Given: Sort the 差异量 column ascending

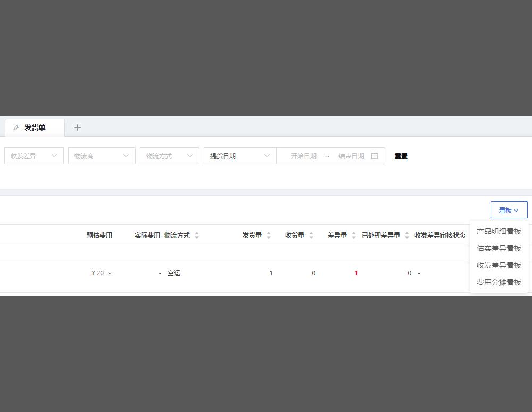Looking at the screenshot, I should 353,233.
